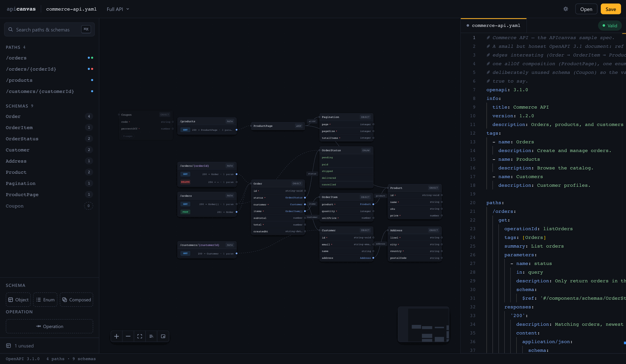Zoom out of the canvas with minus icon
This screenshot has height=364, width=626.
(128, 336)
